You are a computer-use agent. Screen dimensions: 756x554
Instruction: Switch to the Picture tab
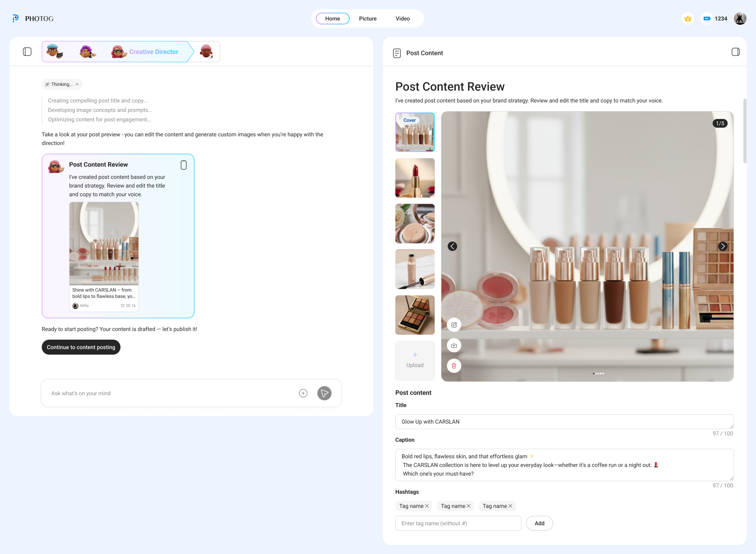(x=368, y=19)
